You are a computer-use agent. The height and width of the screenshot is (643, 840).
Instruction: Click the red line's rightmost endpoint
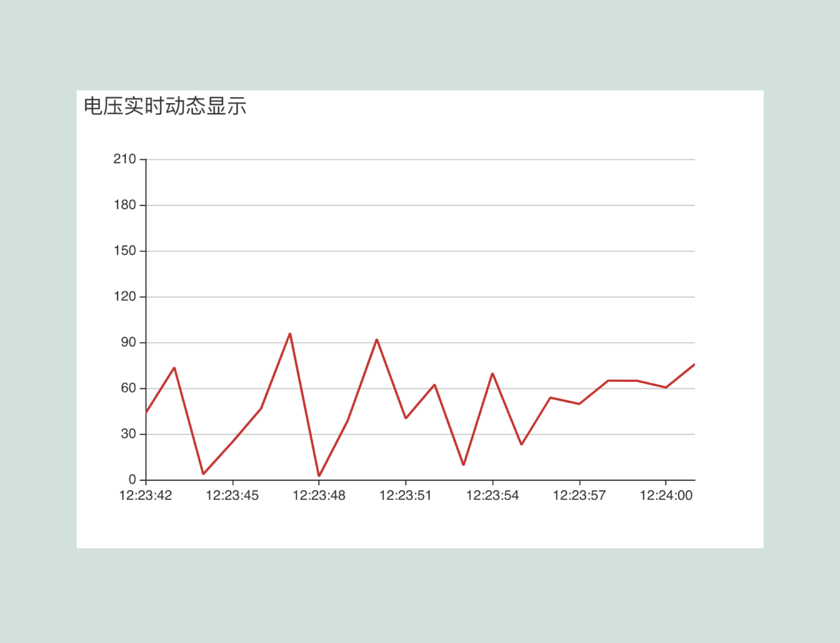[694, 363]
